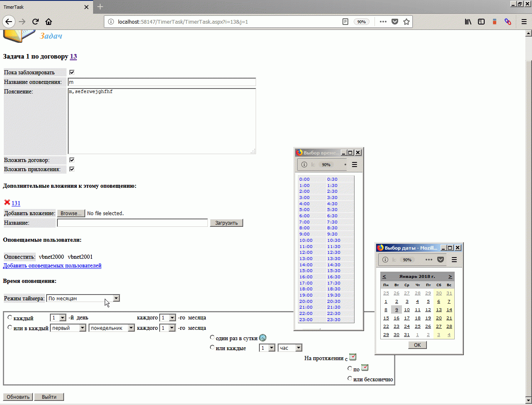Open the 'понедельник' weekday dropdown
Viewport: 532px width, 405px height.
[112, 328]
